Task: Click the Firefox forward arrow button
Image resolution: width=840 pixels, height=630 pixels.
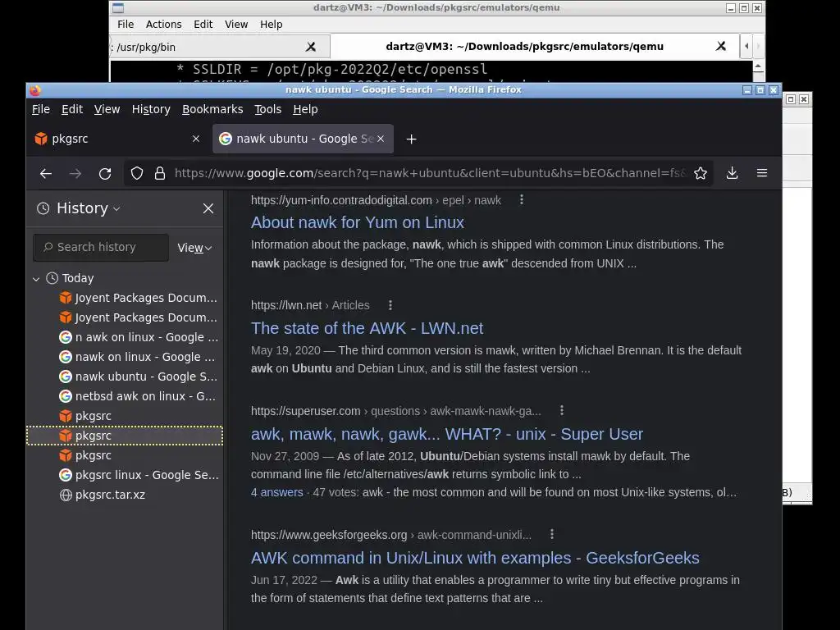Action: point(75,174)
